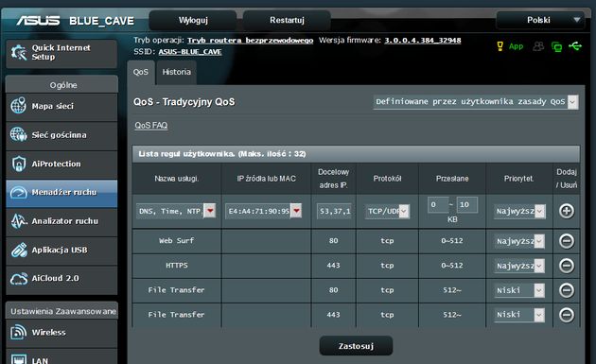Click the Ustawienia Zaawansowane section header
This screenshot has height=364, width=596.
tap(61, 311)
